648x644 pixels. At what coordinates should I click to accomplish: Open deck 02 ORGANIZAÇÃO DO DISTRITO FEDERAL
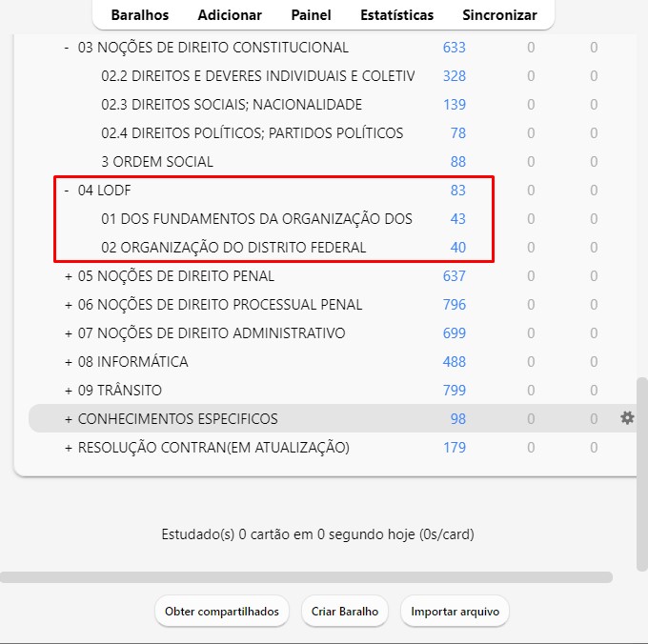[233, 247]
